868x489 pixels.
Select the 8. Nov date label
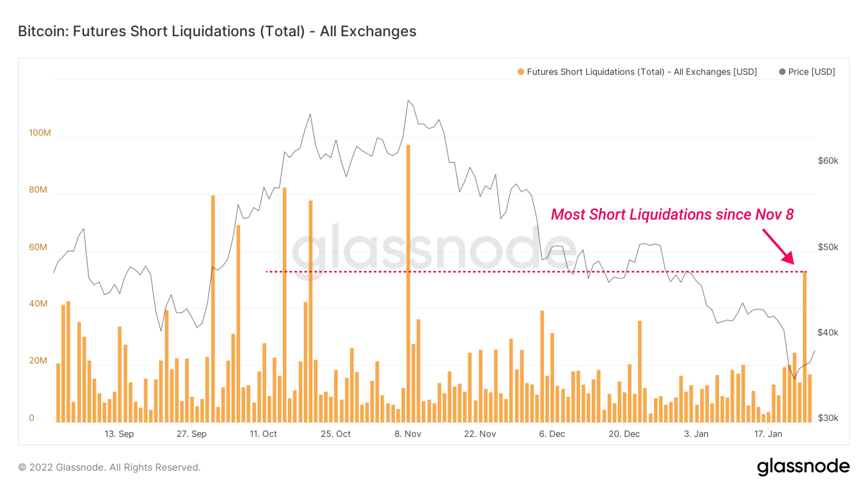(408, 434)
